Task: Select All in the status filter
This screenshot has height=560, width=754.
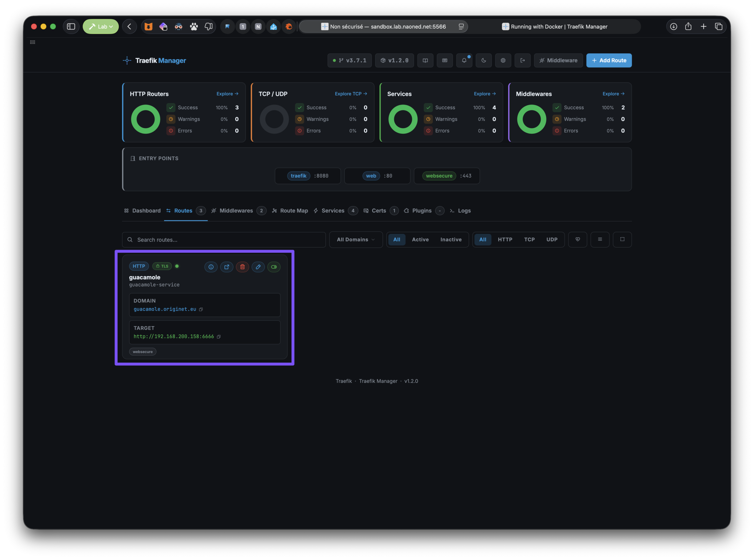Action: pyautogui.click(x=397, y=240)
